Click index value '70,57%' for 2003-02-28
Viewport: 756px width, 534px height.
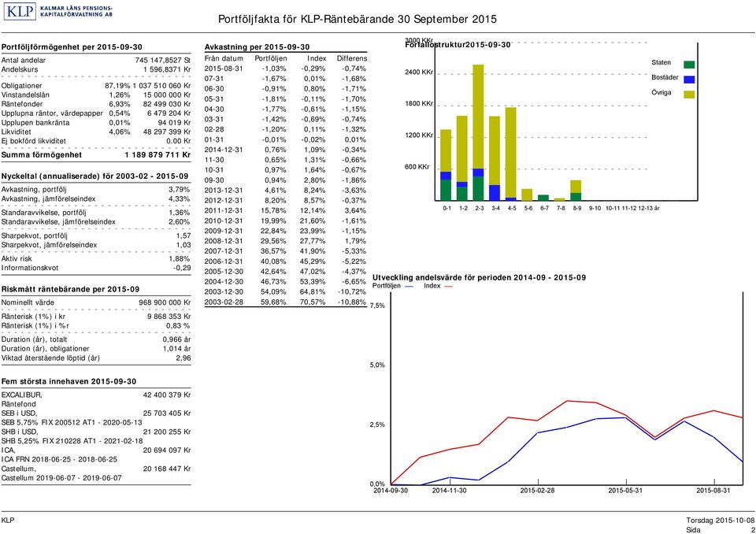313,302
